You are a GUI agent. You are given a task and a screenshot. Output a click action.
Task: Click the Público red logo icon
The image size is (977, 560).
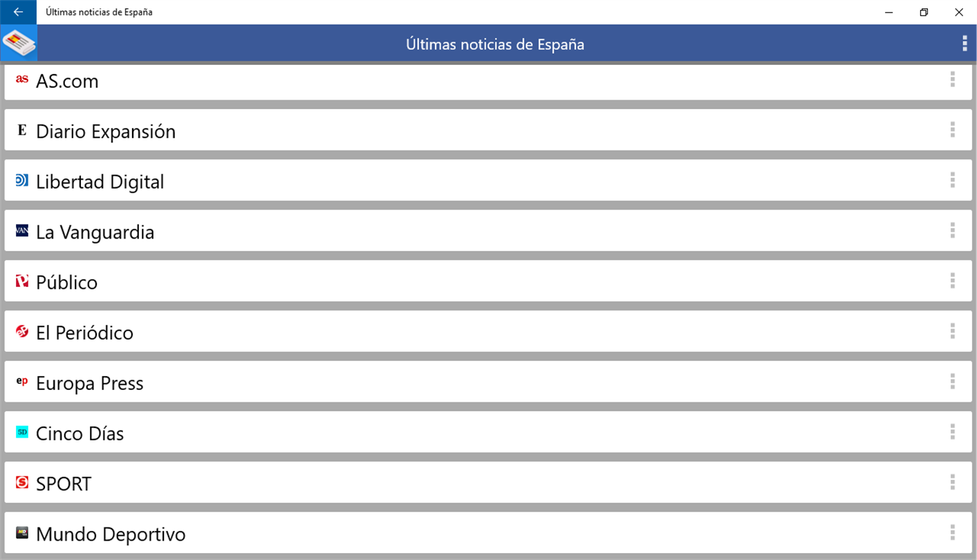pos(22,281)
